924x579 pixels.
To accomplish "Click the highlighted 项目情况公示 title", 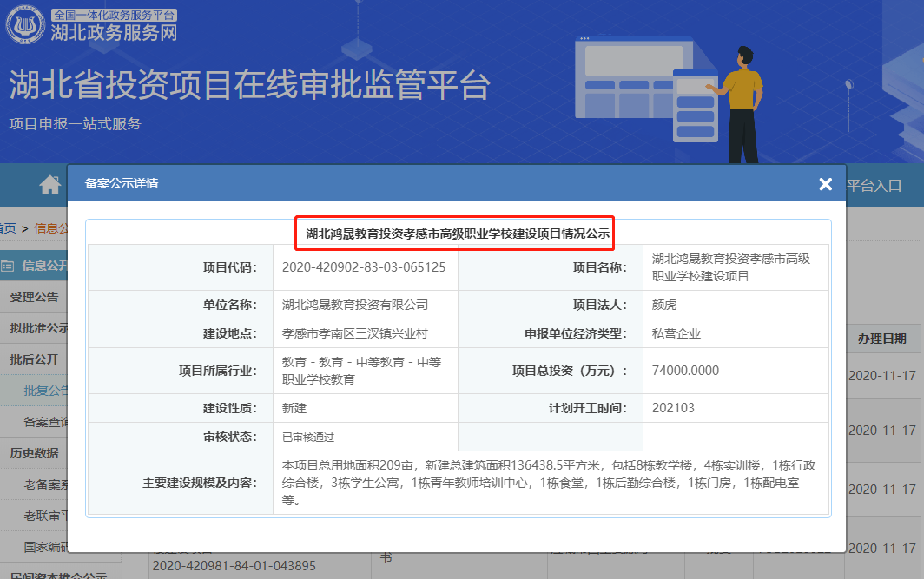I will coord(458,234).
